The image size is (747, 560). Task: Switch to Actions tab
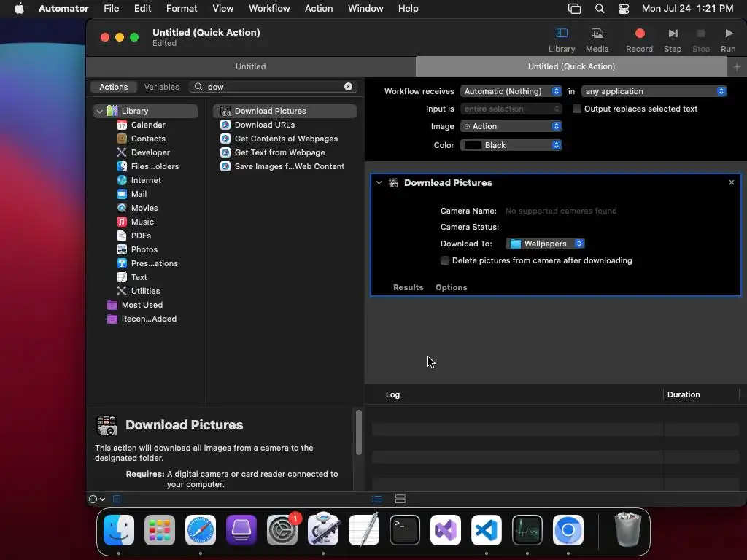click(x=113, y=87)
